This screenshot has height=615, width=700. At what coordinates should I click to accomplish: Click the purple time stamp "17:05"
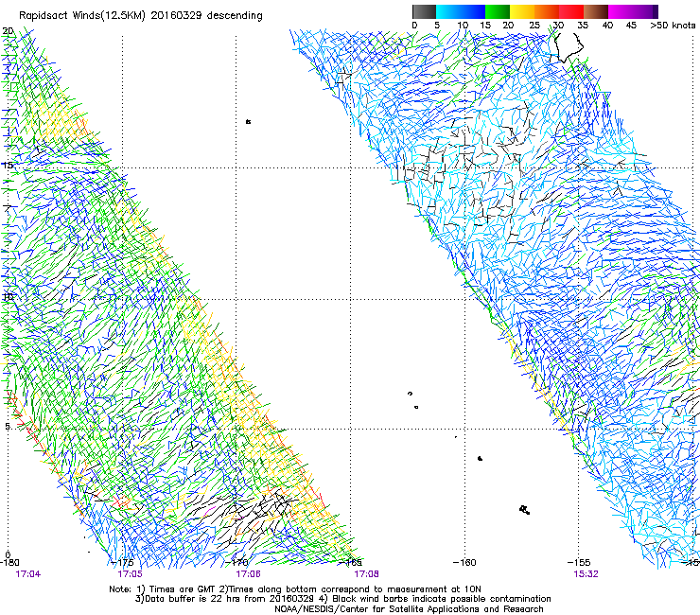(130, 574)
